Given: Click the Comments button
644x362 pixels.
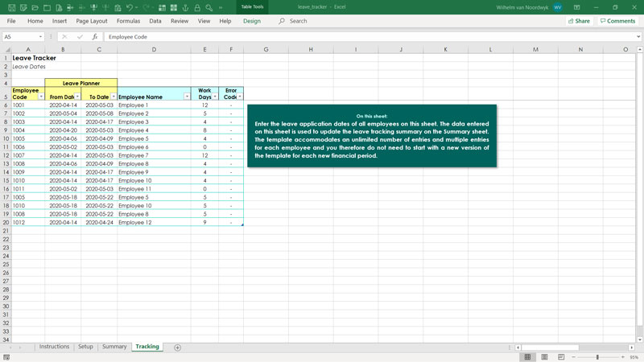Looking at the screenshot, I should pos(617,21).
